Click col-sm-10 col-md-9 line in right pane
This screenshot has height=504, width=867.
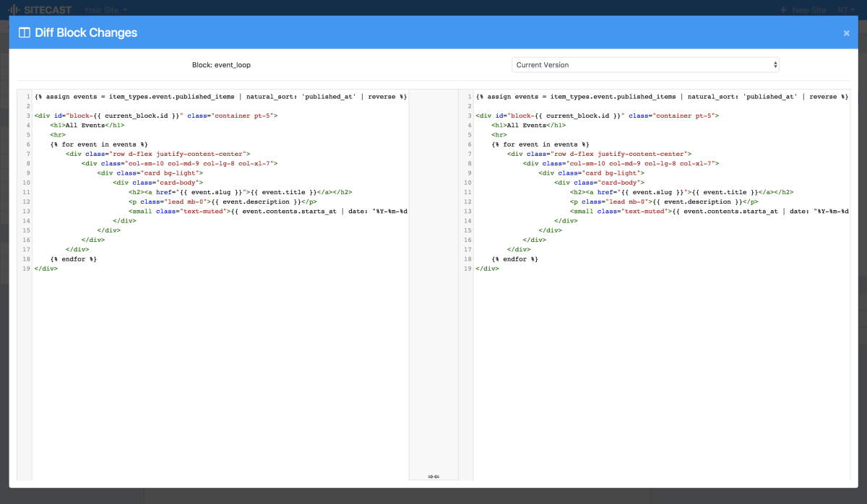pos(621,163)
